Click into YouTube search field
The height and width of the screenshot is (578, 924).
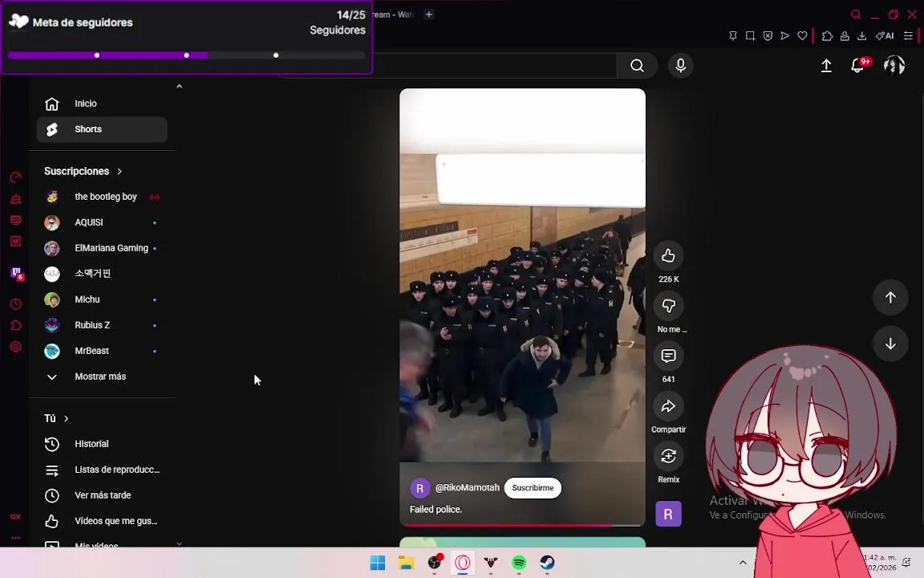point(495,66)
